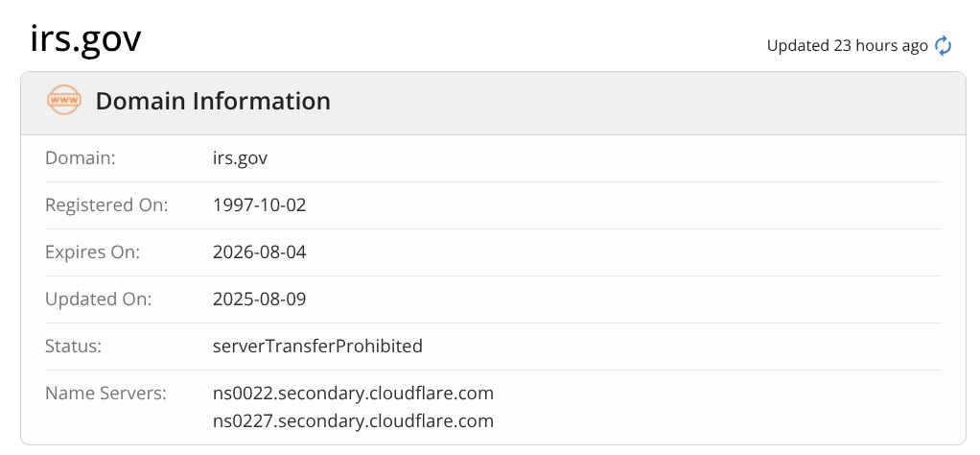Click the refresh icon beside Updated text
This screenshot has width=980, height=455.
tap(944, 45)
